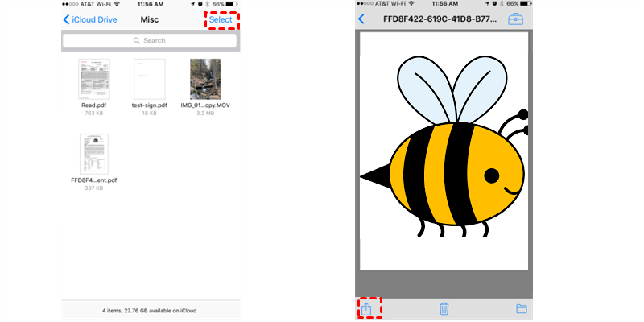The image size is (644, 322).
Task: Tap the Bluetooth status icon on right phone
Action: pos(501,4)
